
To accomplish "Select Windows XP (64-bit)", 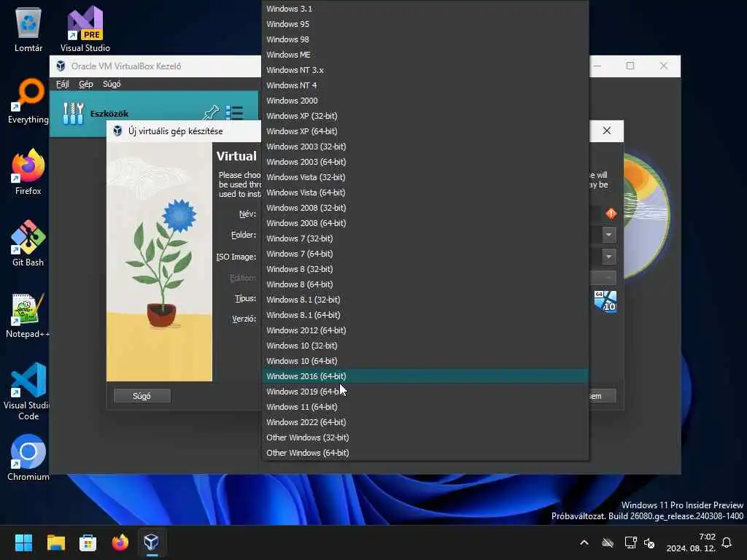I will 425,131.
